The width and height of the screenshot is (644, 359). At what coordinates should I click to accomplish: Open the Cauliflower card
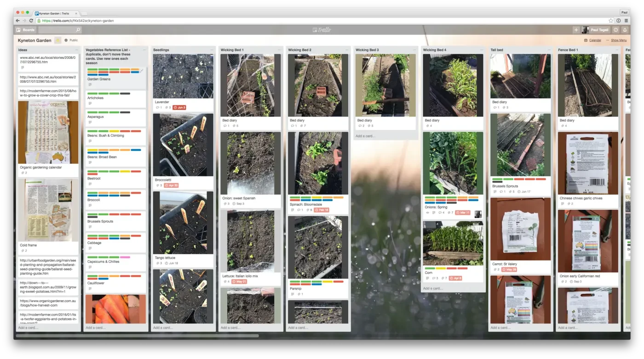116,283
